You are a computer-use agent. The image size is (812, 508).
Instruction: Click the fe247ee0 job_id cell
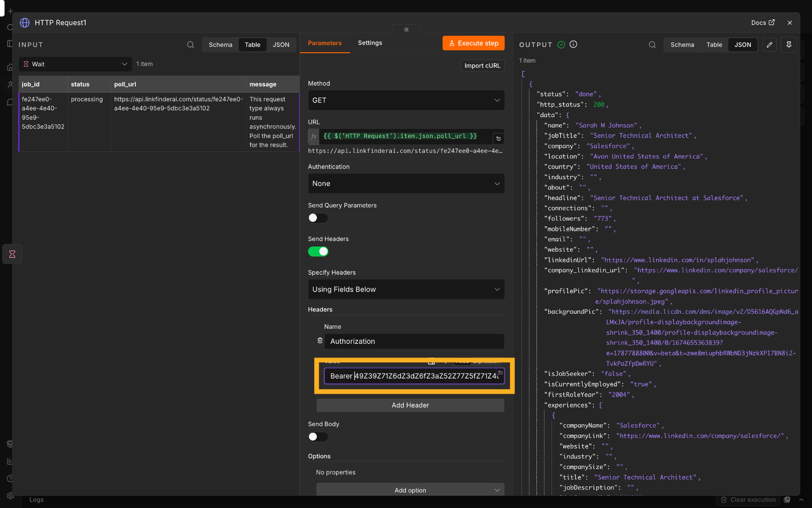coord(43,122)
